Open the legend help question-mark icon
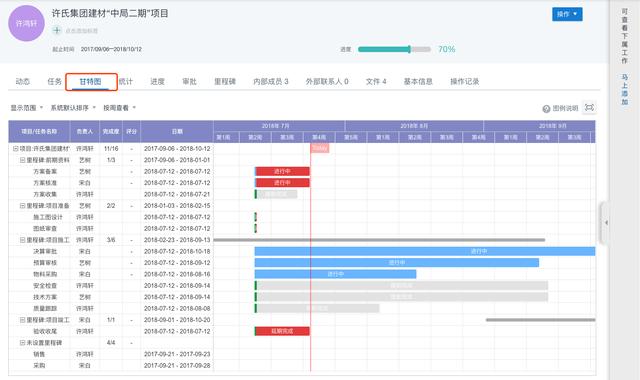 [546, 109]
